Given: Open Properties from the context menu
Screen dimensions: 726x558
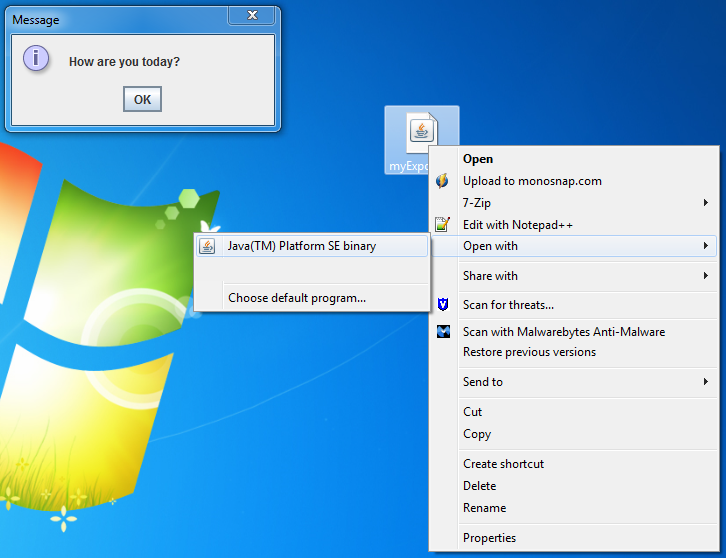Looking at the screenshot, I should click(x=574, y=538).
